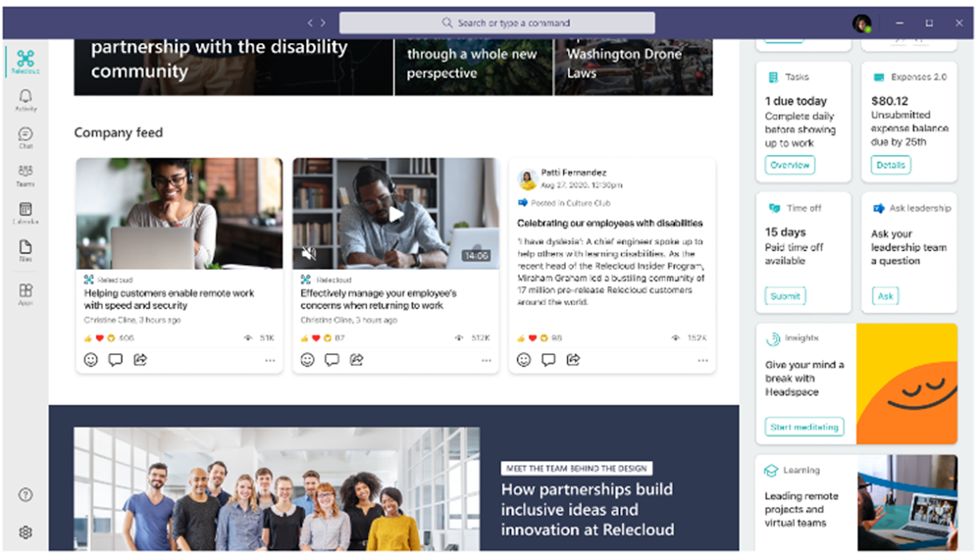Click the Company feed heading

coord(118,132)
